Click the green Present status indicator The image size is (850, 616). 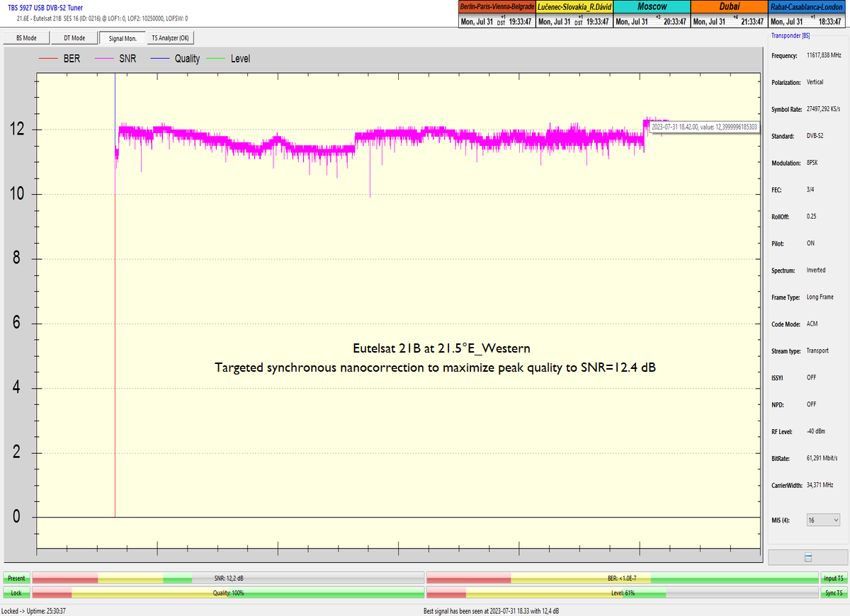pos(16,578)
